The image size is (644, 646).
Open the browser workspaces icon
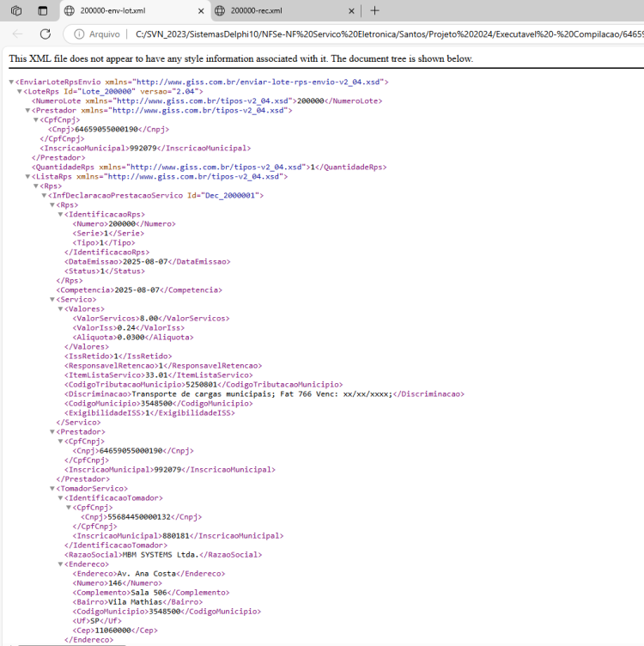pos(16,10)
